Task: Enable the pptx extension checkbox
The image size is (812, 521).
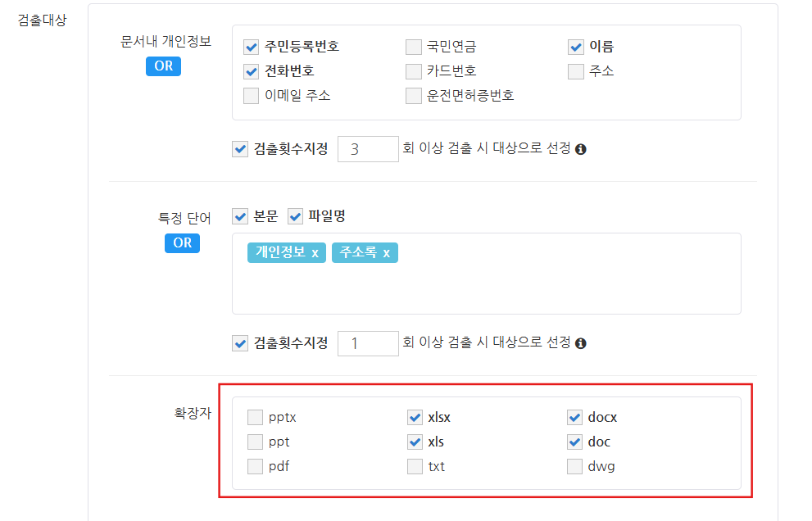Action: pos(256,417)
